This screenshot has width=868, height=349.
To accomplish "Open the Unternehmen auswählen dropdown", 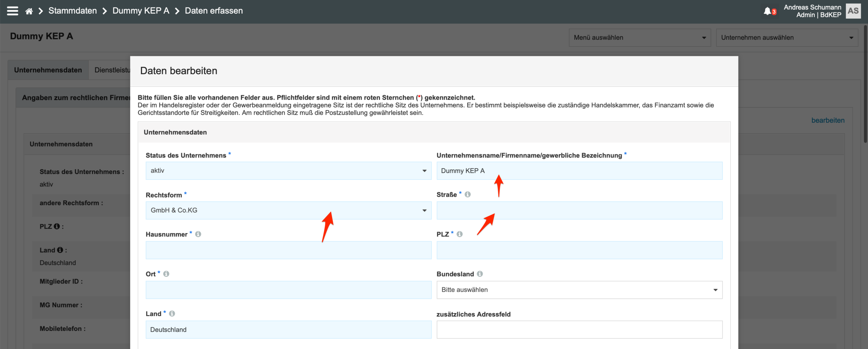I will 787,38.
